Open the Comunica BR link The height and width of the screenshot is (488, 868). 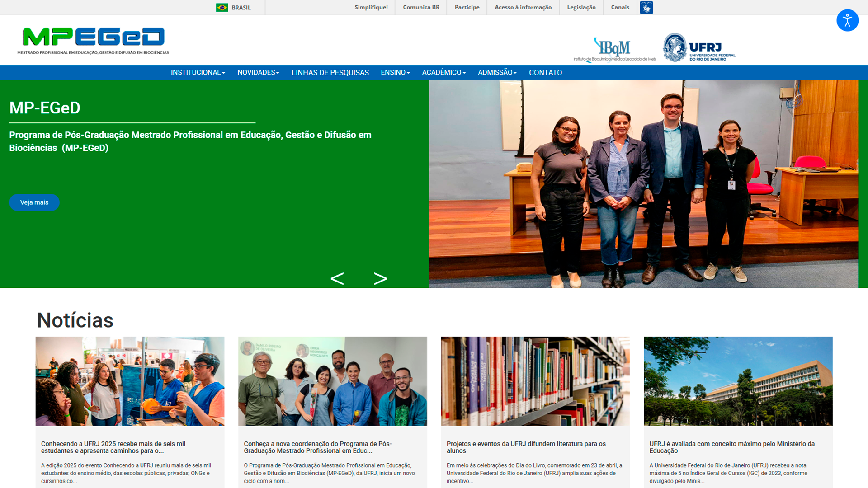[x=421, y=7]
